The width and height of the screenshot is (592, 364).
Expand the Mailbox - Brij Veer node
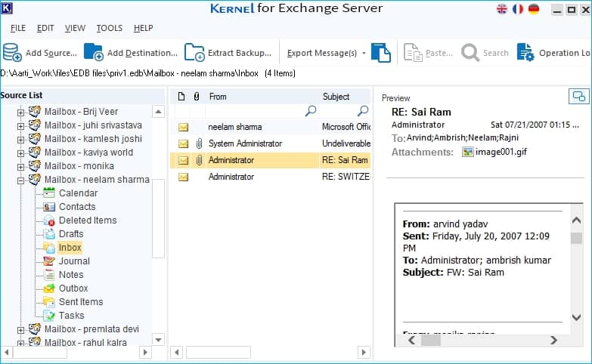click(20, 113)
